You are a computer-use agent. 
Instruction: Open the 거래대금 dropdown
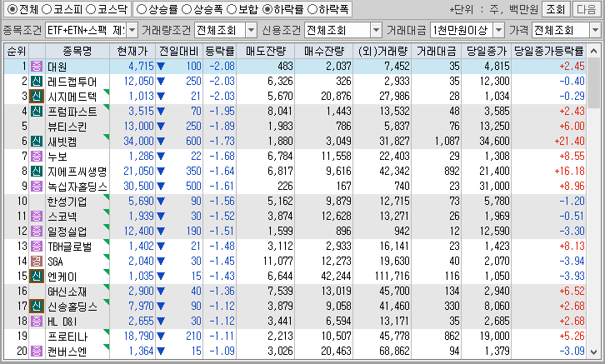click(x=499, y=30)
